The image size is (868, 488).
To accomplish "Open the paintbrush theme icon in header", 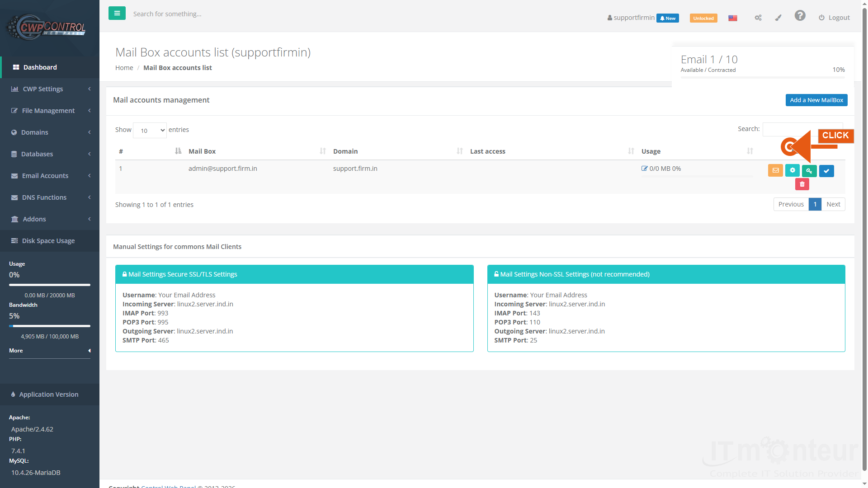I will [x=778, y=18].
